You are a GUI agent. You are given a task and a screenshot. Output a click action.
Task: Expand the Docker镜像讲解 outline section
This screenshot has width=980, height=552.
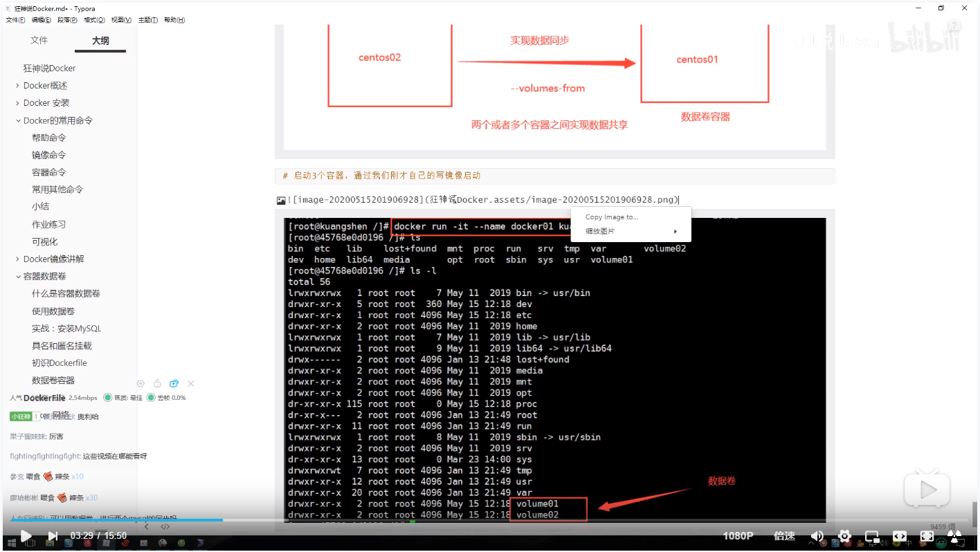point(17,259)
